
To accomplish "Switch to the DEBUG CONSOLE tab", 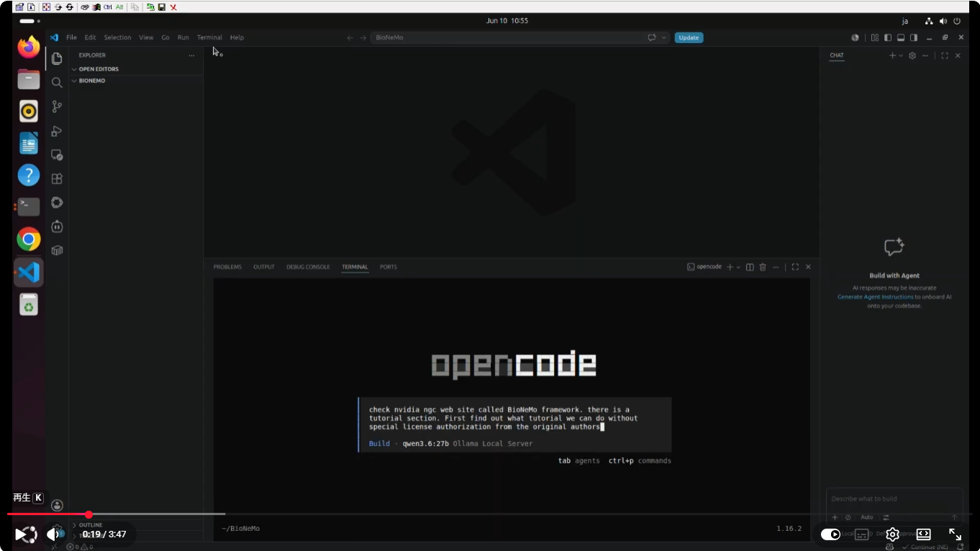I will pyautogui.click(x=308, y=267).
